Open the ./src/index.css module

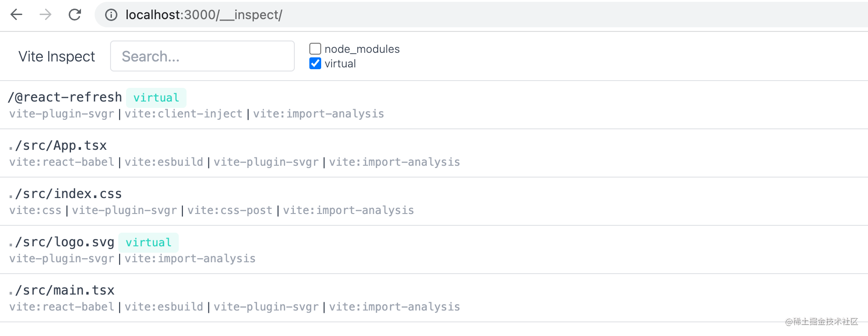pyautogui.click(x=66, y=194)
